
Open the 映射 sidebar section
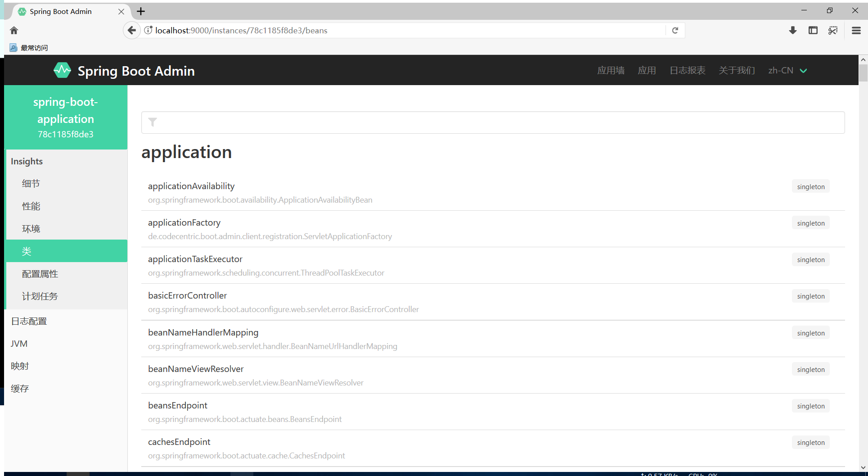[67, 366]
